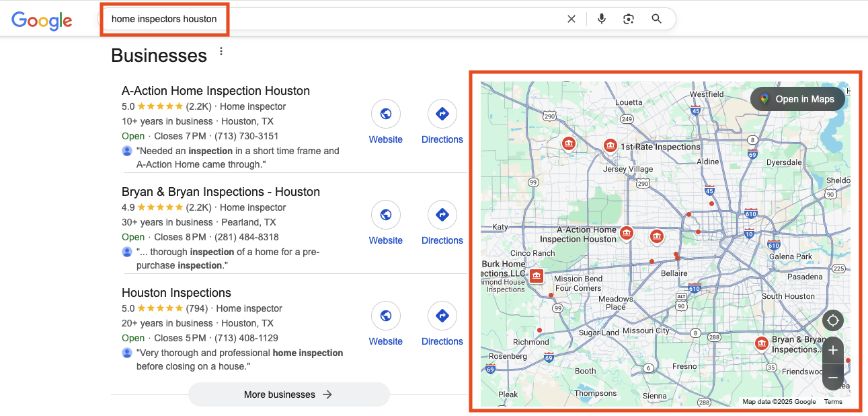Open A-Action Home Inspection website globe icon
The width and height of the screenshot is (868, 416).
click(386, 114)
